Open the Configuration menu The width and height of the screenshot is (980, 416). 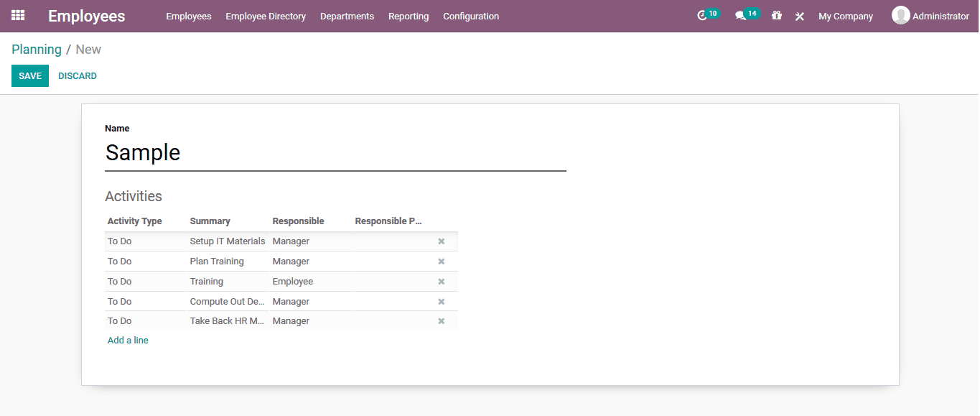(470, 16)
